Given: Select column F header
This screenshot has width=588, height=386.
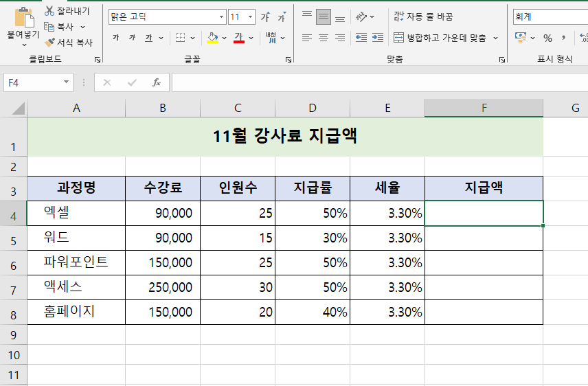Looking at the screenshot, I should (x=484, y=108).
